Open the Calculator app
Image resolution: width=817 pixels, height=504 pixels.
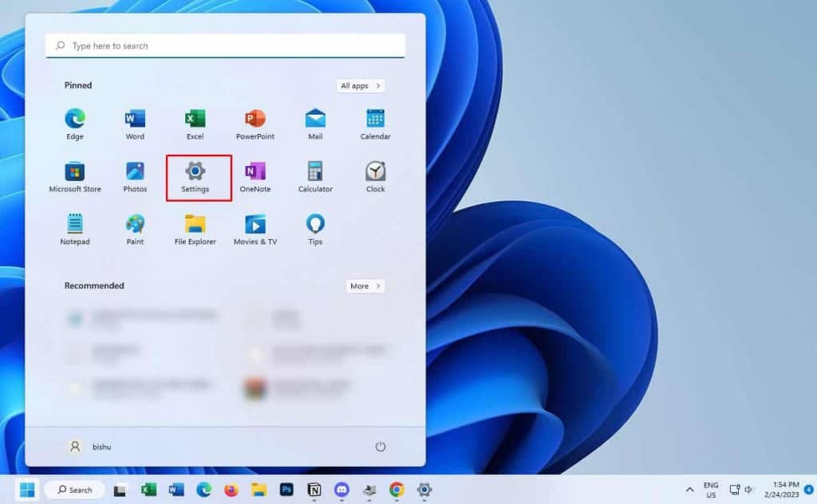pyautogui.click(x=314, y=172)
